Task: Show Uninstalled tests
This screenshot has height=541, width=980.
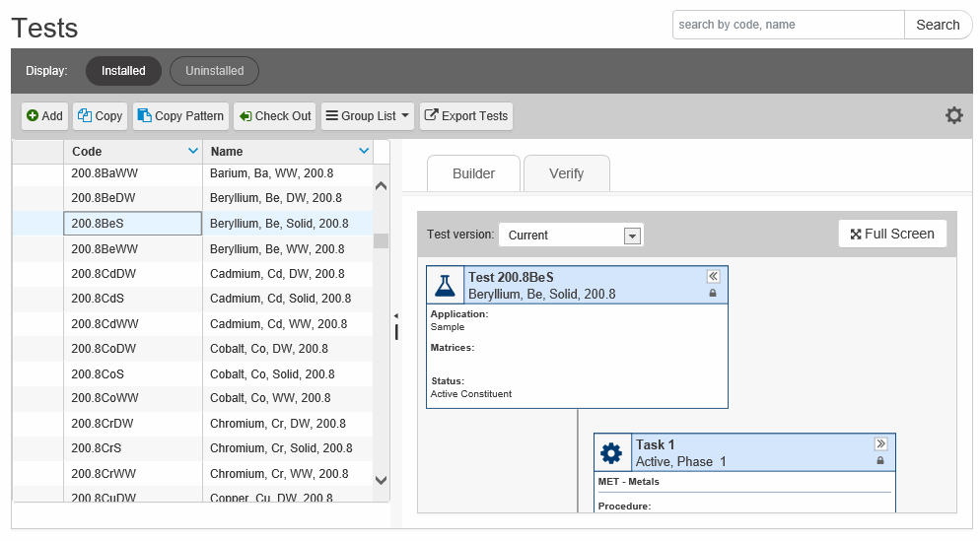Action: pos(214,71)
